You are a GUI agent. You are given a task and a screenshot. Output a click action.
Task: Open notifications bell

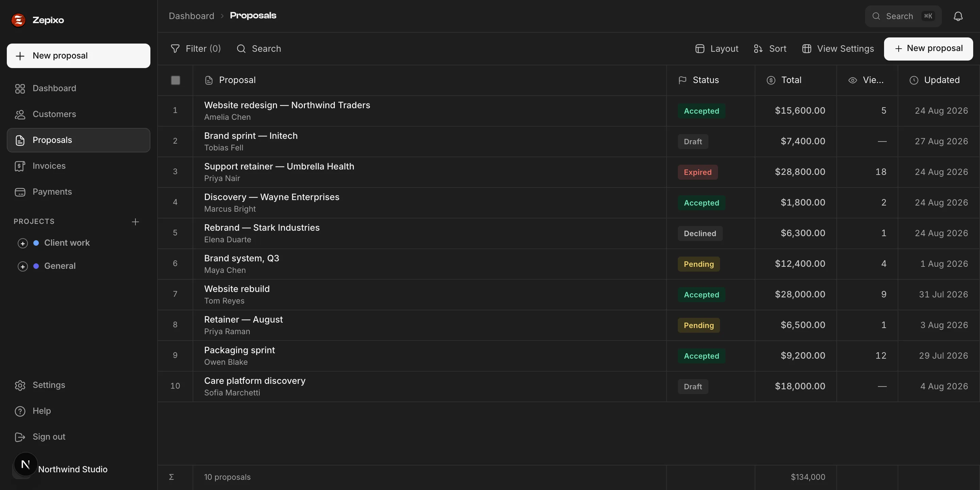(x=958, y=16)
